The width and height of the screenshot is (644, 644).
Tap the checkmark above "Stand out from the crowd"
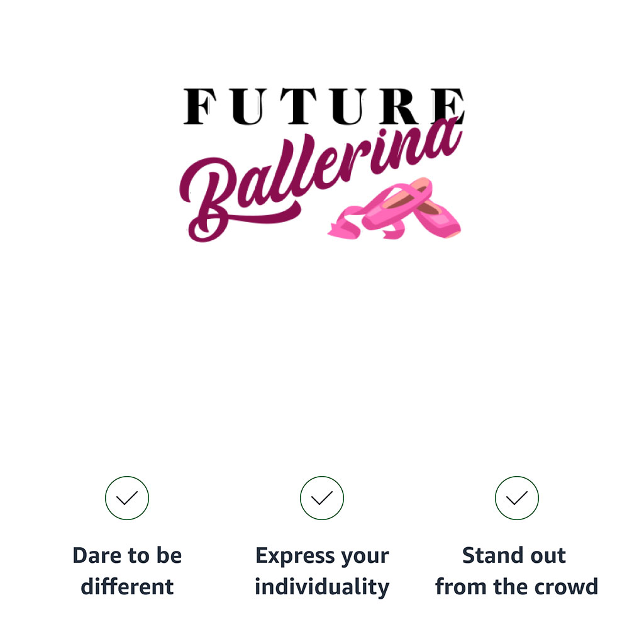coord(517,498)
